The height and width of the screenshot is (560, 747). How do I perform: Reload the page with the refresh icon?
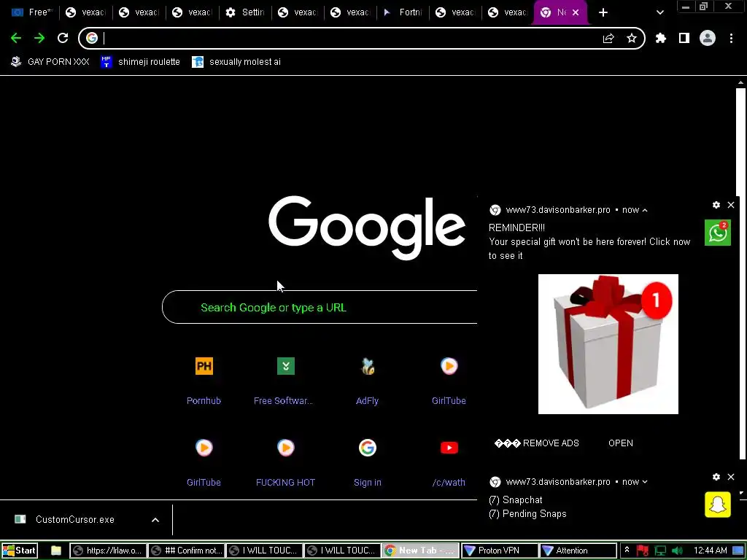click(63, 38)
